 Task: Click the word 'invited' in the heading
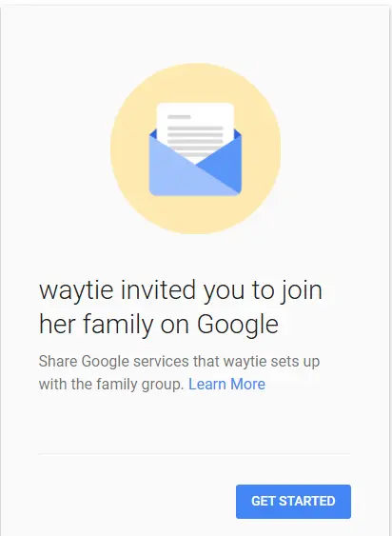point(158,289)
